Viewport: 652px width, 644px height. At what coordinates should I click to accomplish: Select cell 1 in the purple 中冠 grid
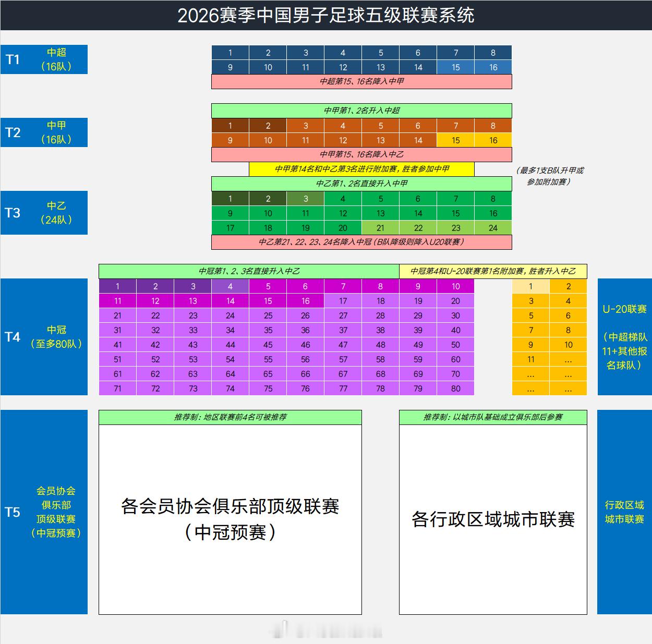118,286
